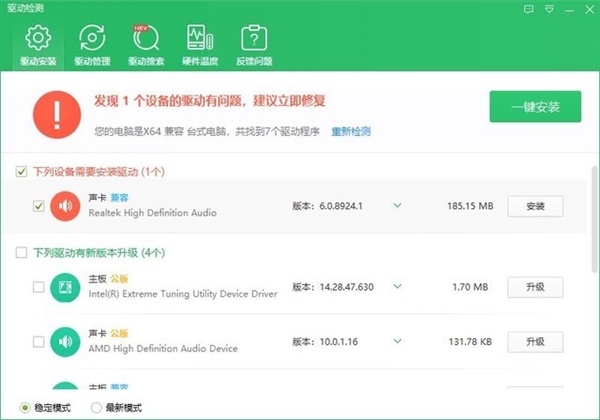Screen dimensions: 600x420
Task: Click 安装 button for Realtek audio driver
Action: pyautogui.click(x=535, y=206)
